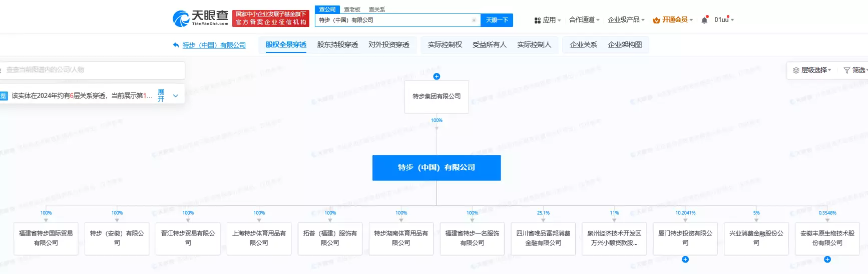Expand 厦门特步投资有限公司 with plus icon

point(685,259)
